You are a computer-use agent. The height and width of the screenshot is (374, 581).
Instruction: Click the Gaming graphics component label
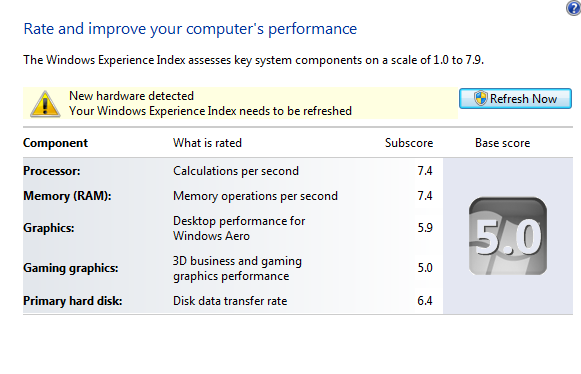(71, 268)
